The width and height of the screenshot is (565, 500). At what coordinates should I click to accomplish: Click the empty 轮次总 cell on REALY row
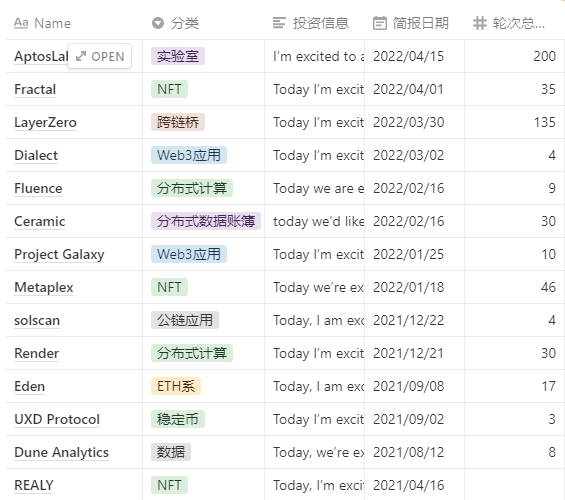tap(515, 485)
